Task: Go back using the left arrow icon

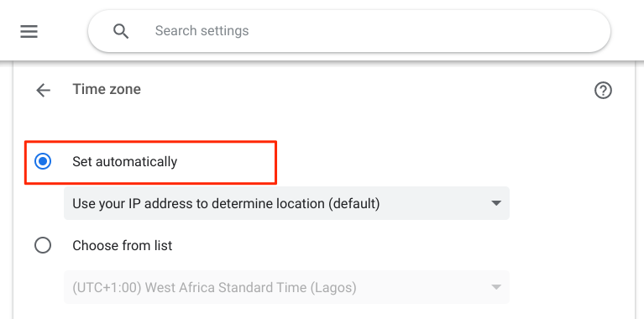Action: 43,90
